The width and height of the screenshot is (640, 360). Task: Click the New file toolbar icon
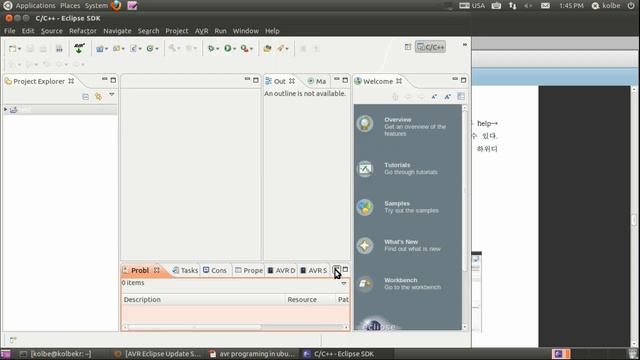pos(13,49)
